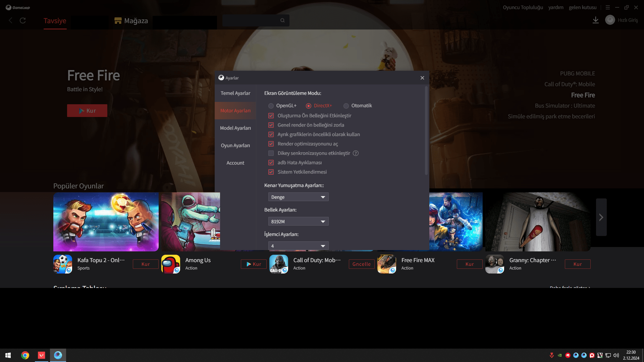Open Google Chrome from taskbar

pos(25,355)
